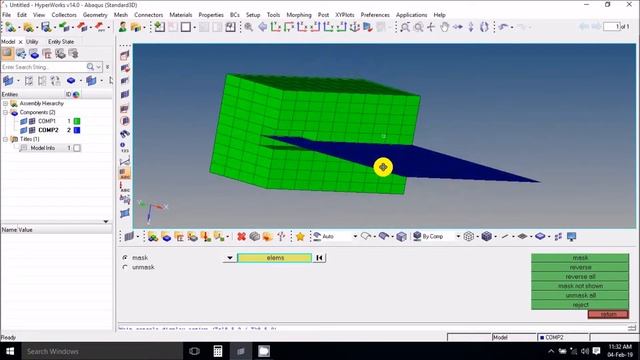Toggle COMP1 geometry visibility icon
Image resolution: width=640 pixels, height=360 pixels.
pyautogui.click(x=24, y=121)
